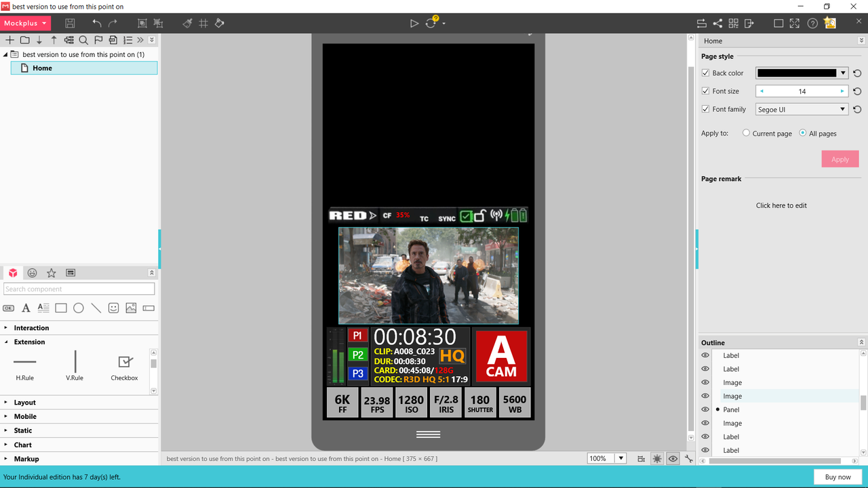Toggle eye for first Label in Outline
868x488 pixels.
tap(705, 355)
